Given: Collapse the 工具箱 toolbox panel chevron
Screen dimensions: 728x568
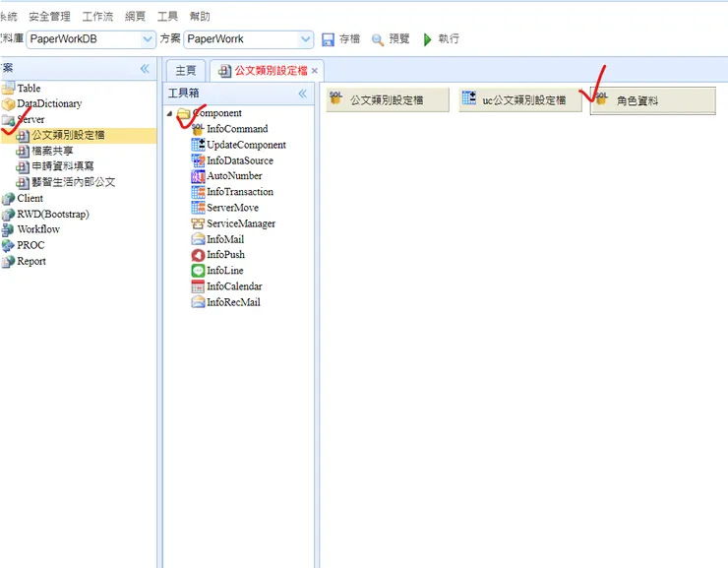Looking at the screenshot, I should pyautogui.click(x=303, y=94).
